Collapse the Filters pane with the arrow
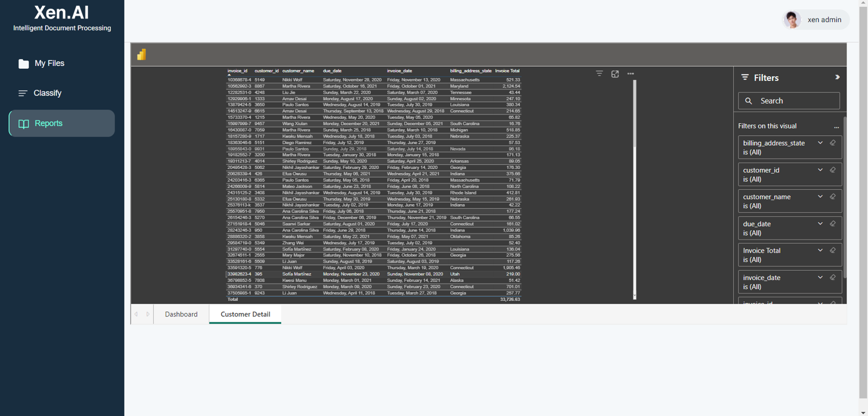The image size is (868, 416). click(837, 76)
